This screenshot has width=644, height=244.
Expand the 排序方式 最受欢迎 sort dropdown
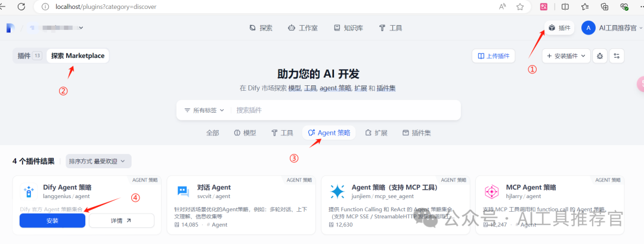[98, 161]
